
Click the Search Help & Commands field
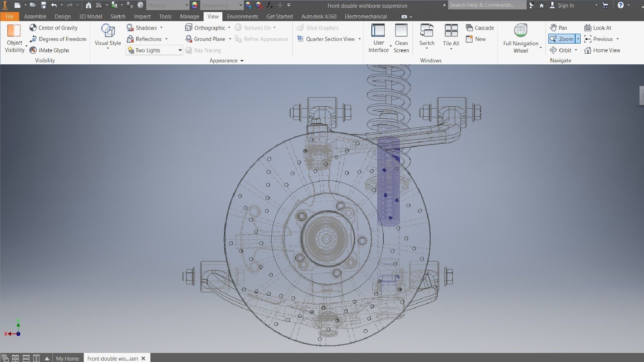click(486, 5)
